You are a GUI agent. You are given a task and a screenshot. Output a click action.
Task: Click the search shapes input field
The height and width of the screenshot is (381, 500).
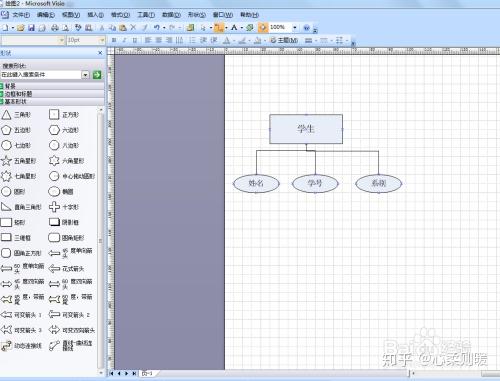click(41, 75)
